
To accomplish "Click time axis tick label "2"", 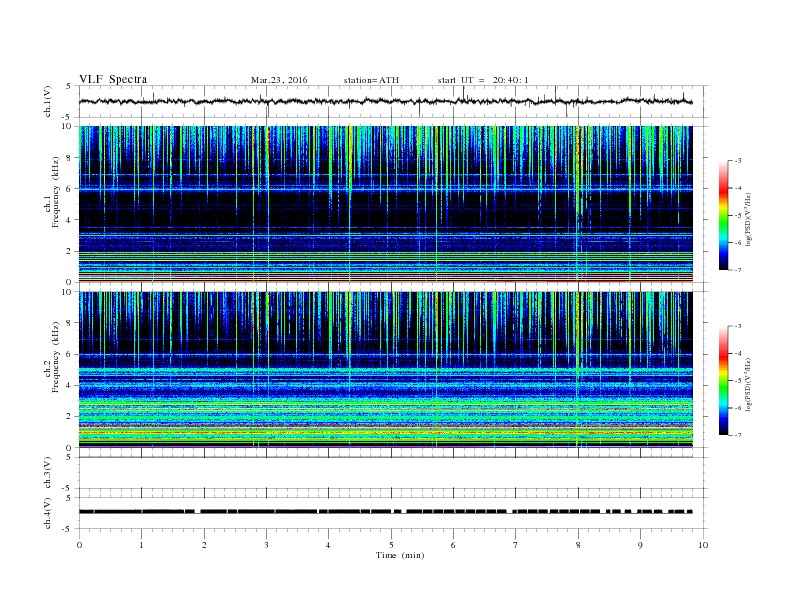I will click(x=204, y=545).
